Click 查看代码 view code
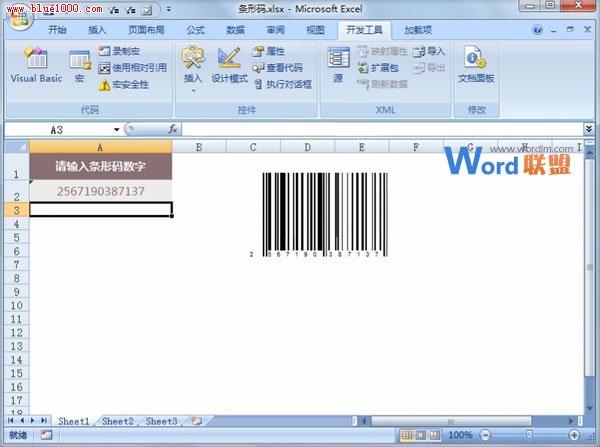The width and height of the screenshot is (600, 447). point(277,68)
